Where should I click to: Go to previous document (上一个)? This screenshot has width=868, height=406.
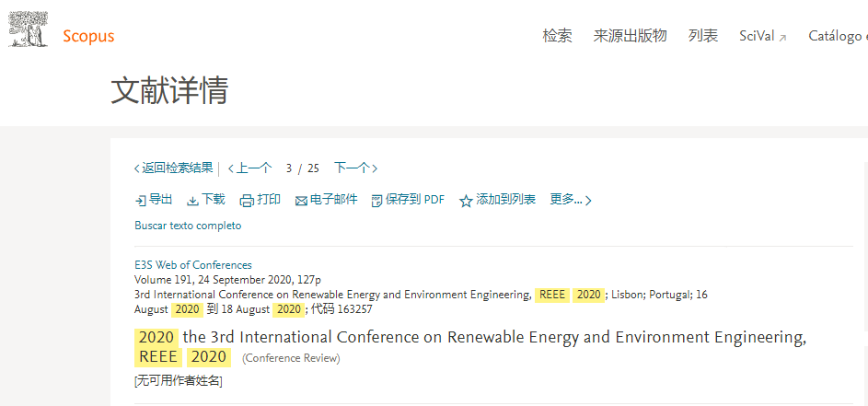point(249,168)
